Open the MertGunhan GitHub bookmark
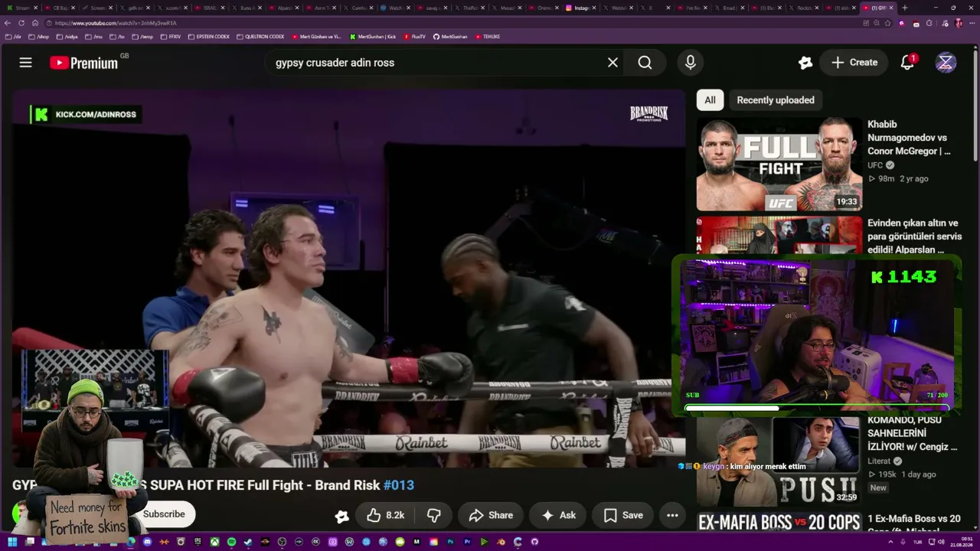 (x=450, y=37)
